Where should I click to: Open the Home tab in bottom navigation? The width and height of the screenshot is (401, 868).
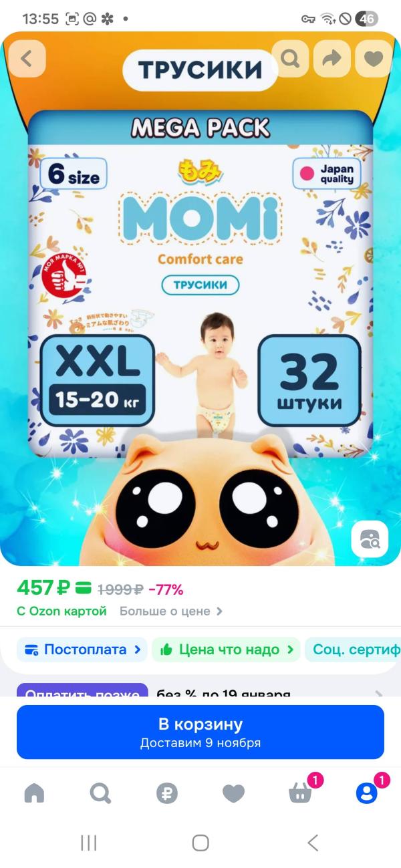click(x=34, y=793)
